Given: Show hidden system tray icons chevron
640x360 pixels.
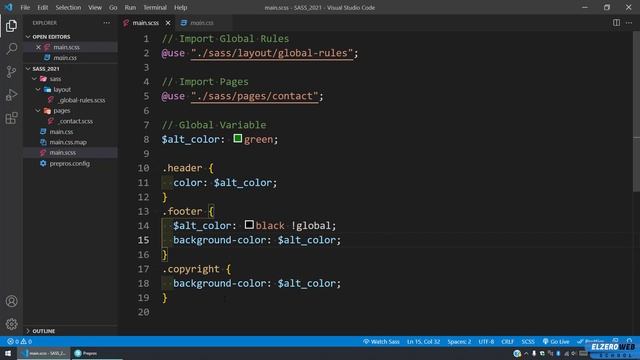Looking at the screenshot, I should tap(526, 353).
